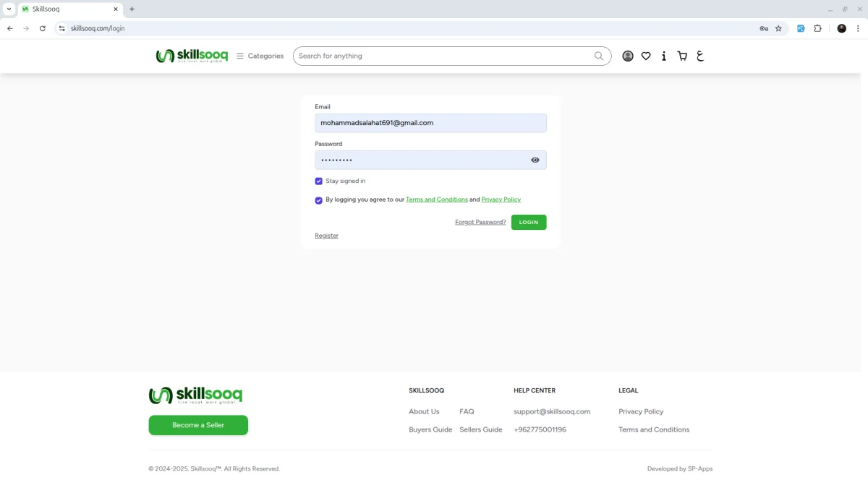The image size is (868, 488).
Task: Click the Skillsooq logo in header
Action: [x=192, y=56]
